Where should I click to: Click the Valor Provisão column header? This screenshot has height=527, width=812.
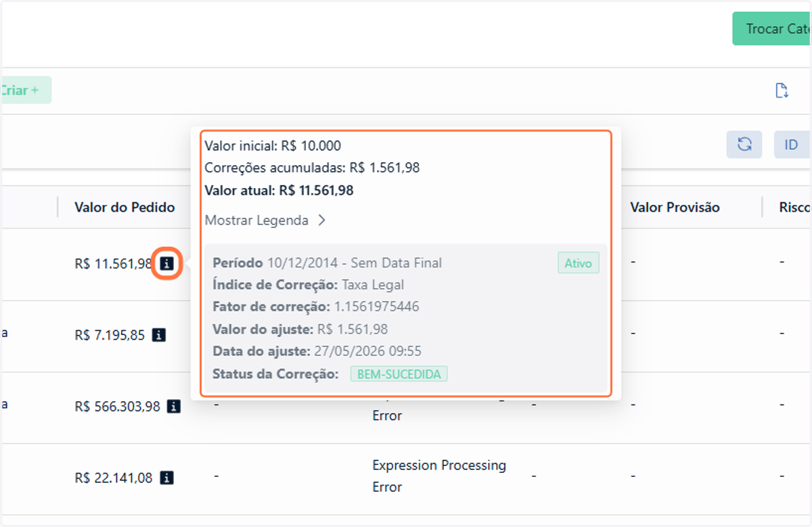coord(675,207)
